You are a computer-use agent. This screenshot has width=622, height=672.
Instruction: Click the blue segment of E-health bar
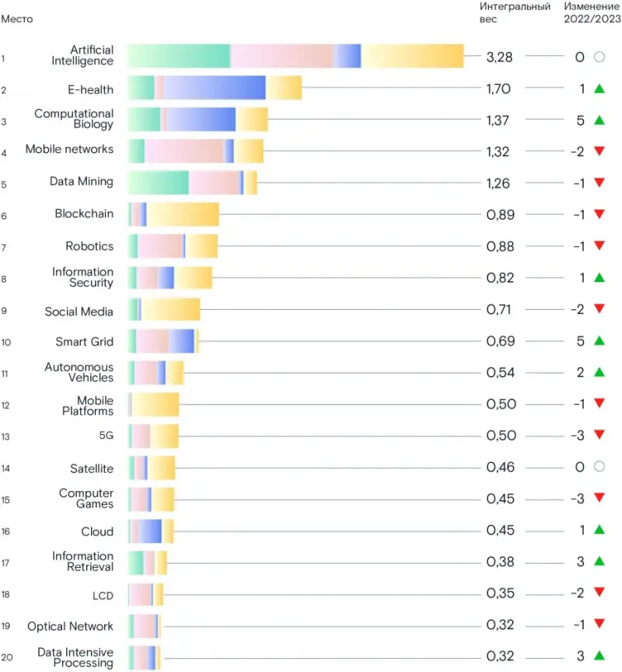point(214,88)
